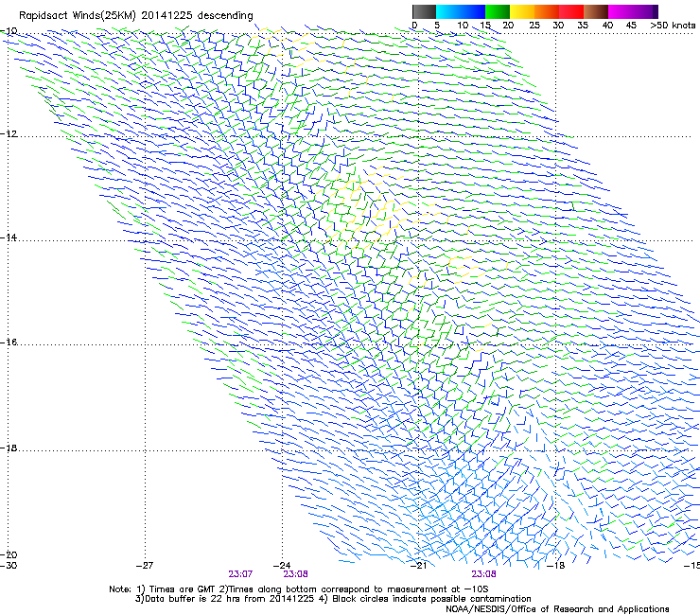Click the yellow 20-25 knots color swatch
This screenshot has height=615, width=700.
pyautogui.click(x=522, y=11)
